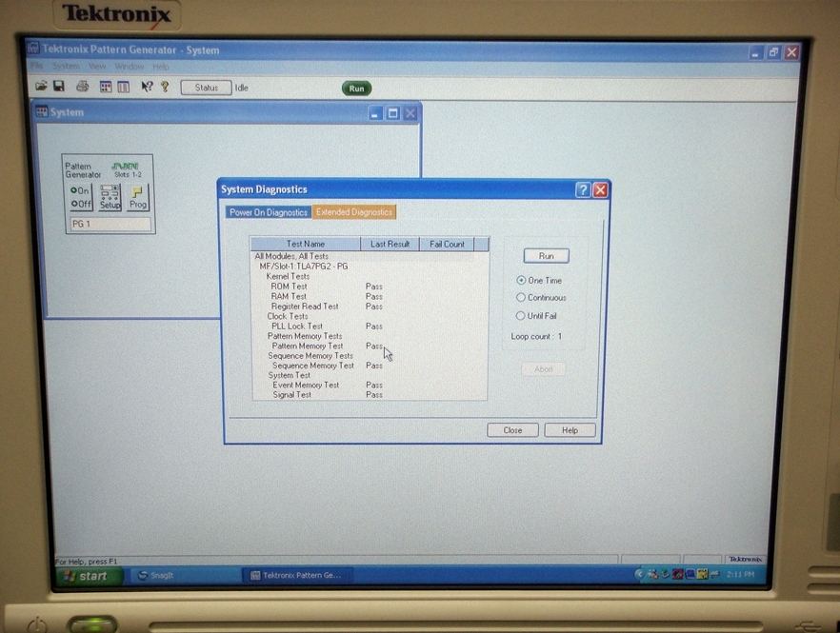Viewport: 840px width, 633px height.
Task: Click the Status button in toolbar
Action: (207, 88)
